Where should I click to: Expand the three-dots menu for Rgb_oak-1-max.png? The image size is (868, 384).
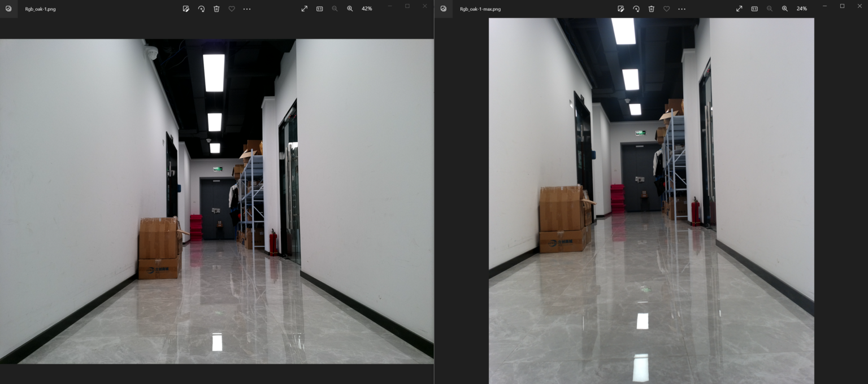pos(682,9)
